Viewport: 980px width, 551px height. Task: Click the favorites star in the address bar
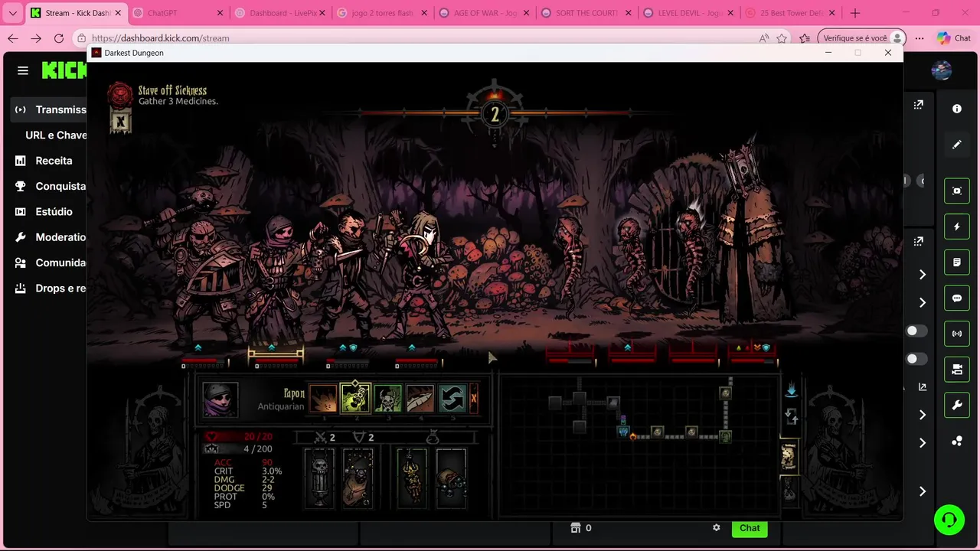782,38
